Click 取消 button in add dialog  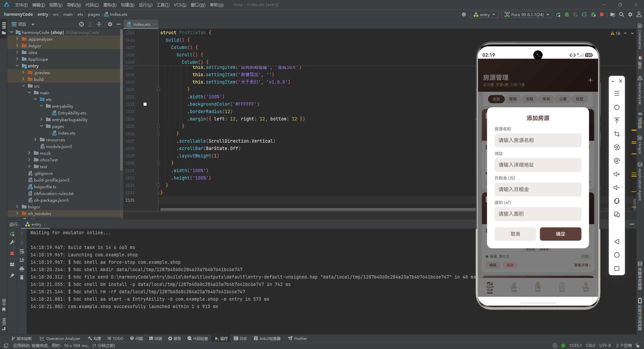[x=515, y=234]
